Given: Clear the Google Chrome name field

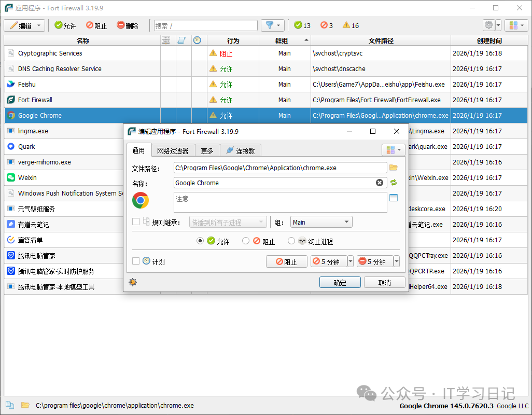Looking at the screenshot, I should [x=380, y=183].
